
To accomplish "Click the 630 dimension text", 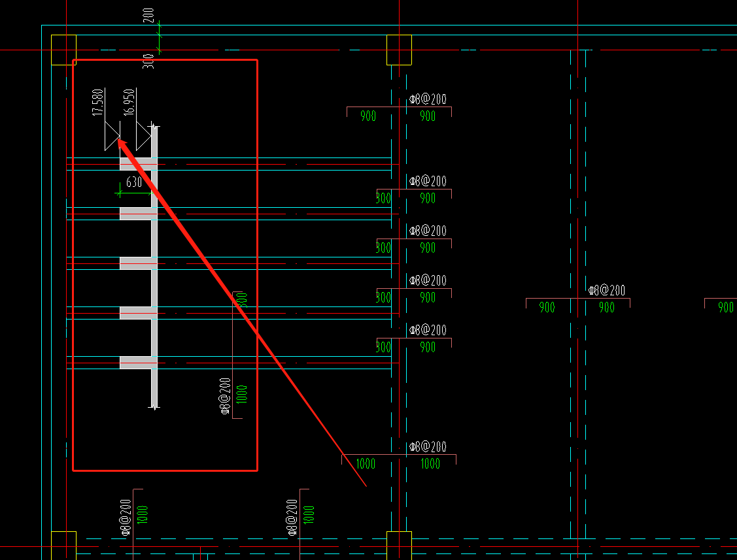I will point(134,183).
